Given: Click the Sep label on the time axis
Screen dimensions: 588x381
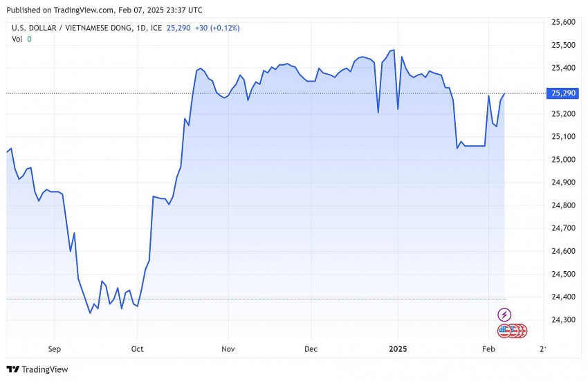Looking at the screenshot, I should coord(54,349).
